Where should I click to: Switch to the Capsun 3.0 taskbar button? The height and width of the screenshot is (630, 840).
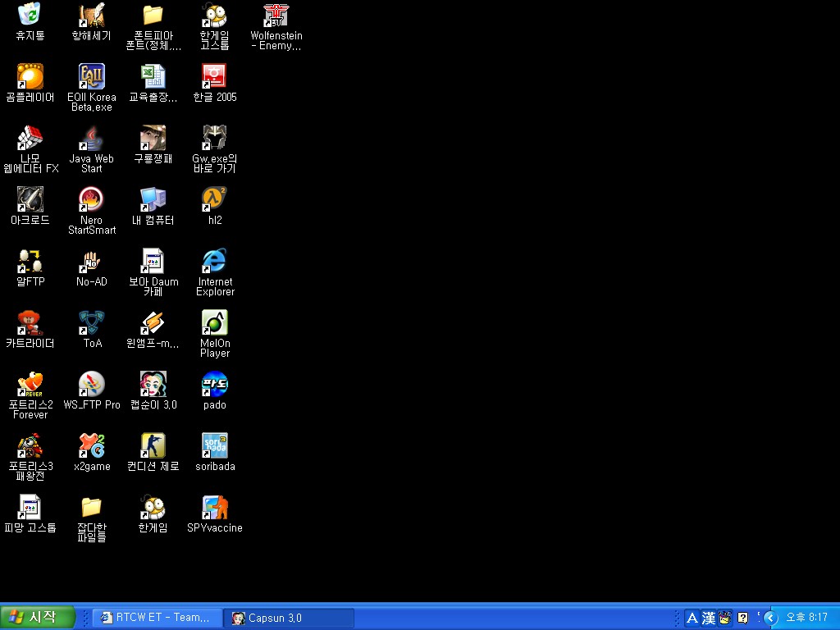pyautogui.click(x=289, y=618)
